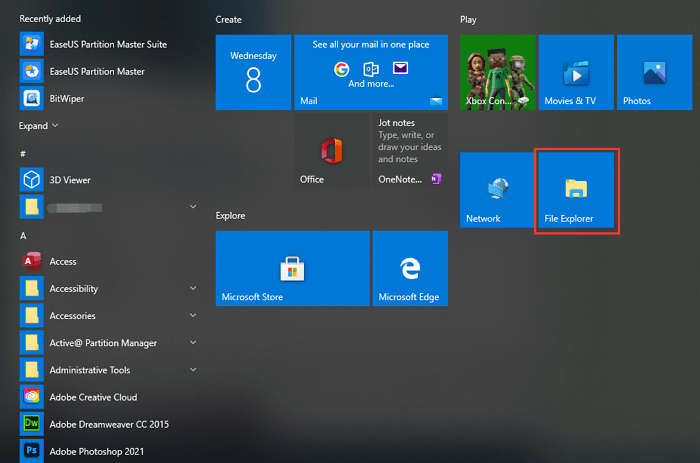Open the Xbox Console Companion tile
700x463 pixels.
click(x=497, y=72)
